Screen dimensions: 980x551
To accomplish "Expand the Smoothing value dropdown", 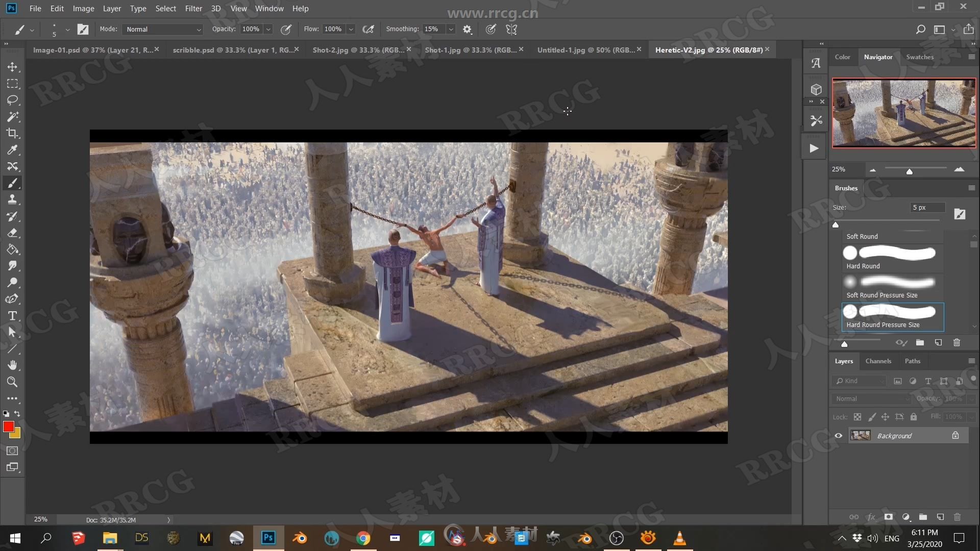I will (x=451, y=30).
